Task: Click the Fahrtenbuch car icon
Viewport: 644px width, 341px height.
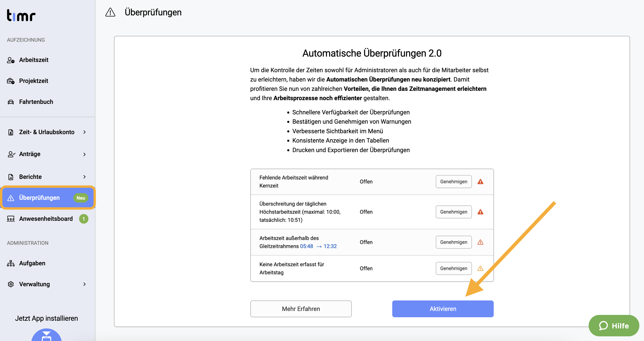Action: 11,102
